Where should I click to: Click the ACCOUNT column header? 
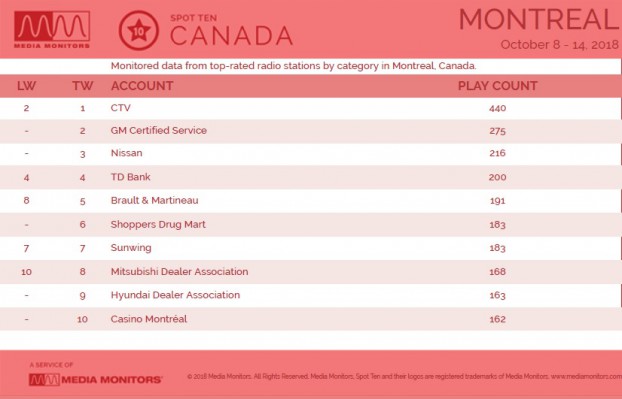142,86
